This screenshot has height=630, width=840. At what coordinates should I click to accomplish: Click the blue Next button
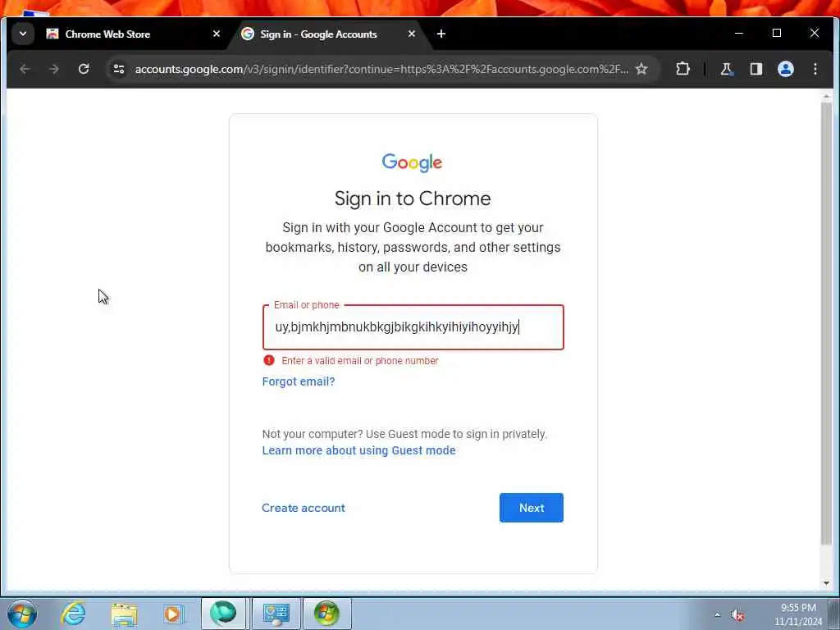click(532, 508)
